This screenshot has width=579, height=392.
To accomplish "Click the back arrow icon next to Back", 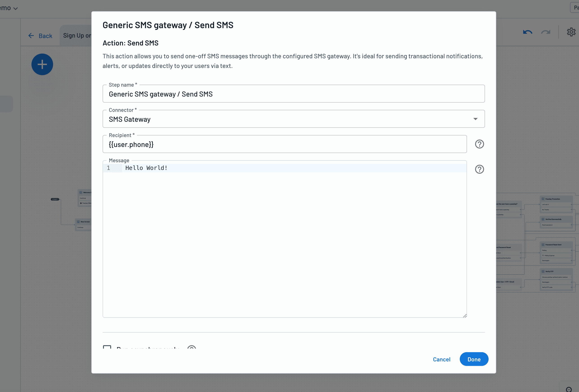I will [x=31, y=35].
